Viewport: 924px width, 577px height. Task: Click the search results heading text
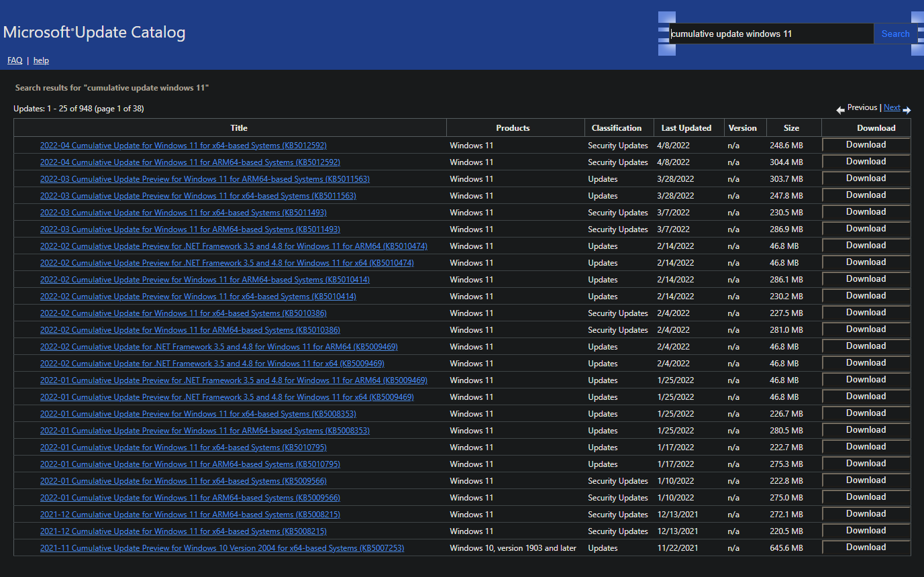click(112, 88)
